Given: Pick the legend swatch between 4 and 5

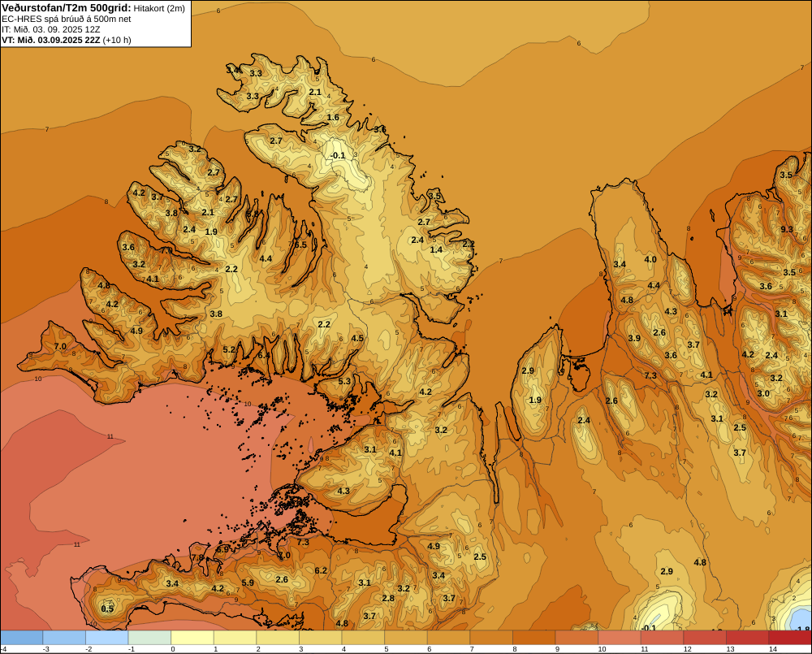Looking at the screenshot, I should (363, 638).
